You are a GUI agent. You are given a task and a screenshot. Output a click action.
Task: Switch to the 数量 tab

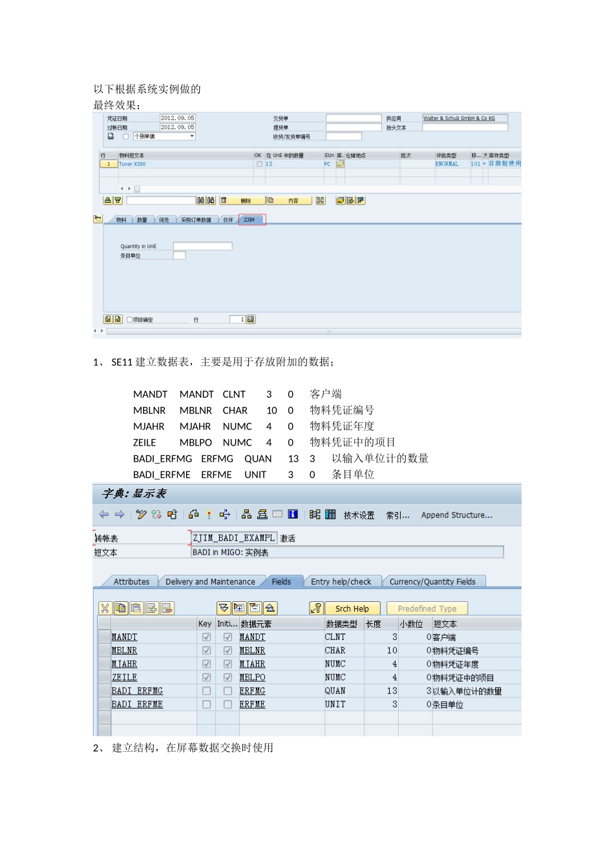point(142,220)
